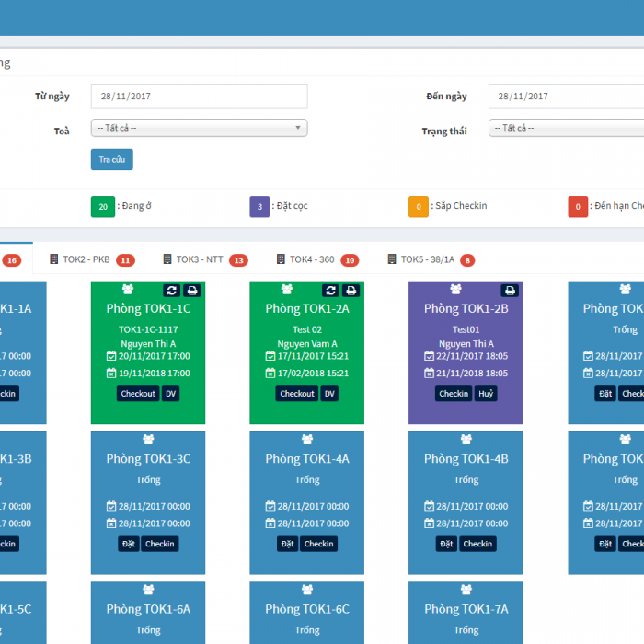
Task: Click Checkout on room TOK1-1C
Action: [138, 394]
